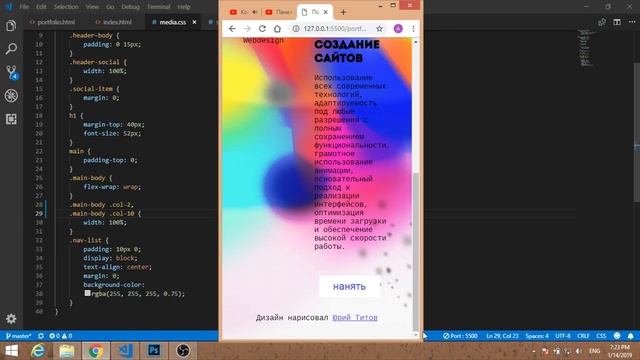
Task: Open the VS Code Explorer view
Action: [11, 26]
